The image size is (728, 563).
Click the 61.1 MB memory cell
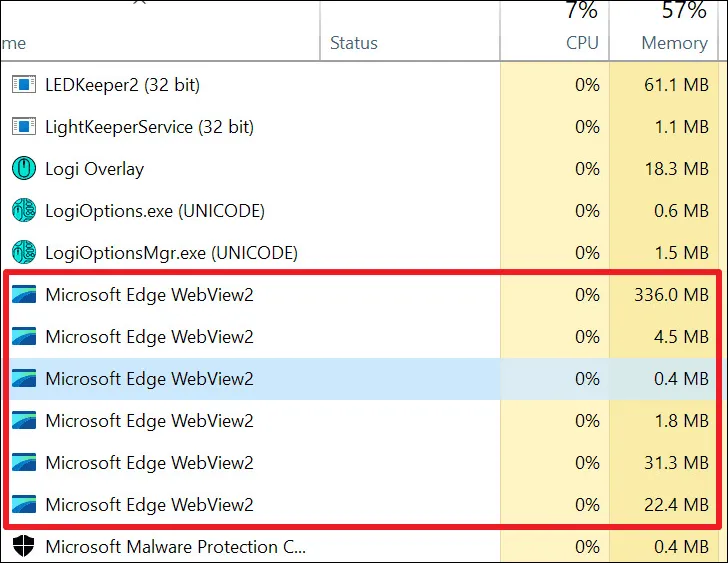point(675,85)
